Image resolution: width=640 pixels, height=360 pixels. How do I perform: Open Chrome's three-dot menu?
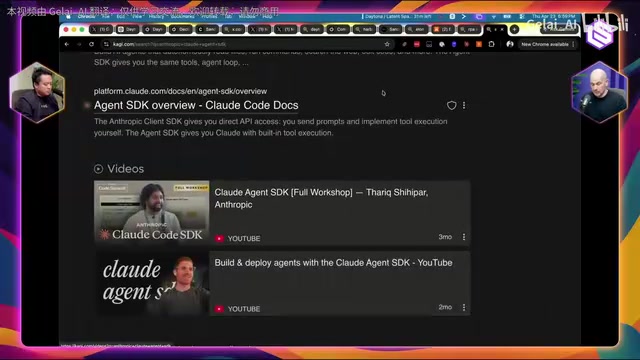(x=573, y=44)
